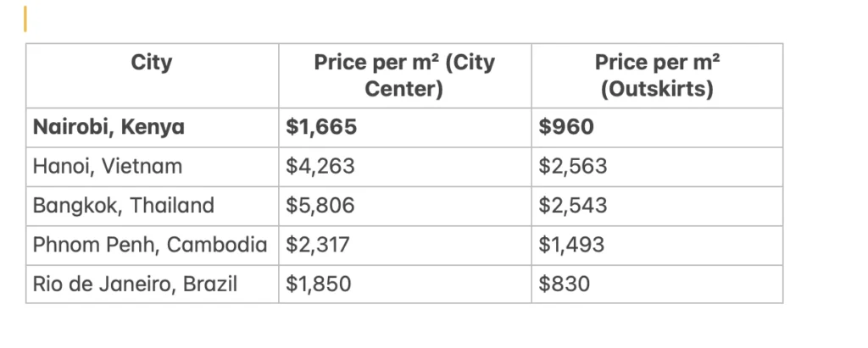Click the yellow text cursor above the table
The height and width of the screenshot is (348, 868).
pos(25,19)
